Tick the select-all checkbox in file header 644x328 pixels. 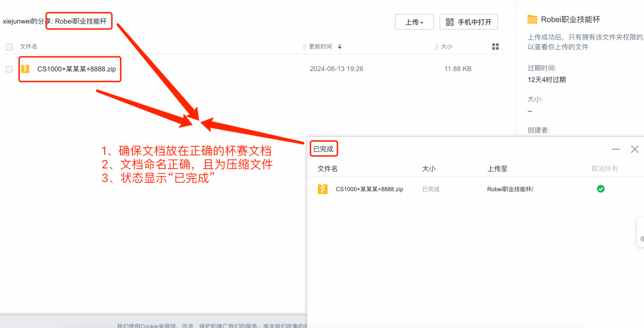click(9, 47)
